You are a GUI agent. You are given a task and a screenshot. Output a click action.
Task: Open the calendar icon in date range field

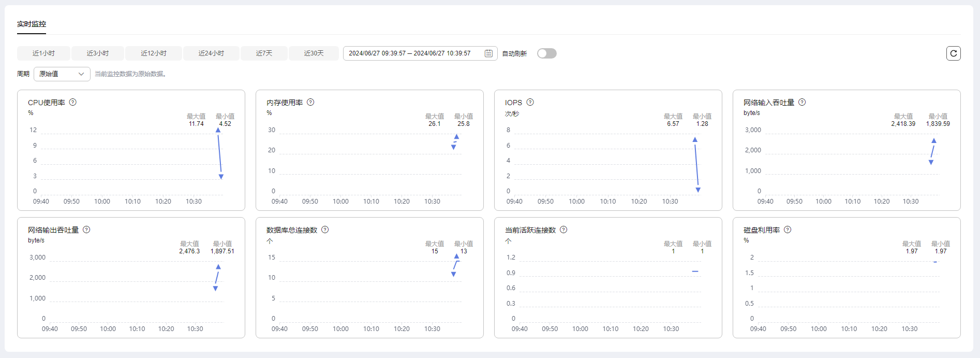click(x=488, y=53)
